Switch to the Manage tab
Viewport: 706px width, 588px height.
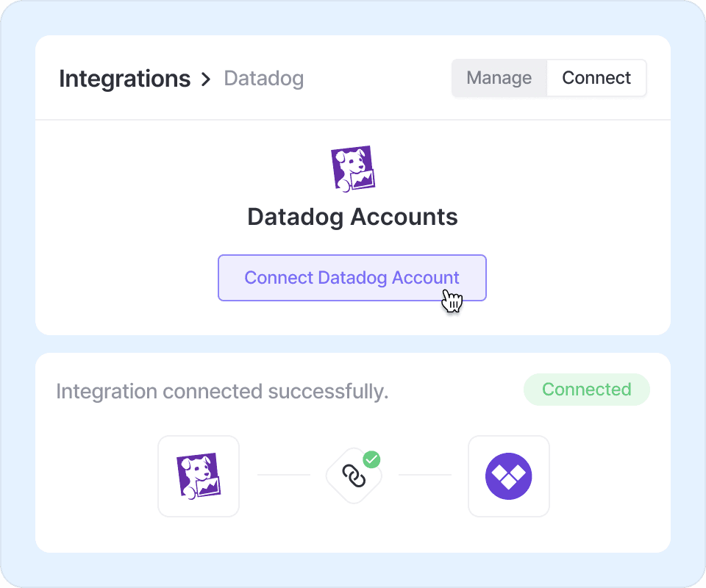tap(499, 78)
